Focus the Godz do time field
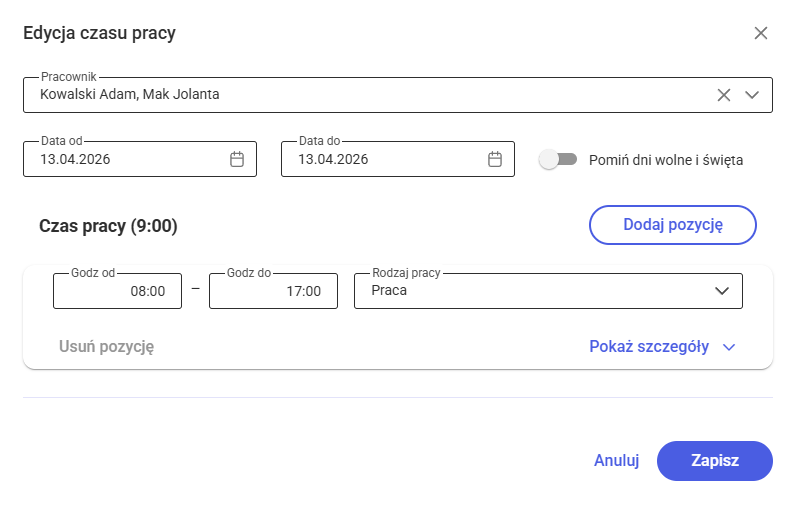Image resolution: width=795 pixels, height=506 pixels. click(273, 291)
